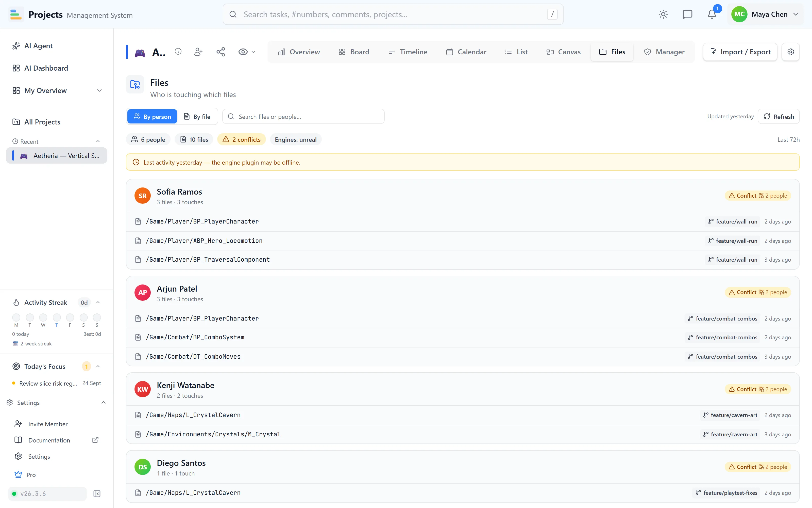Click the feature/playtest-fixes branch tag
The width and height of the screenshot is (812, 508).
coord(726,493)
